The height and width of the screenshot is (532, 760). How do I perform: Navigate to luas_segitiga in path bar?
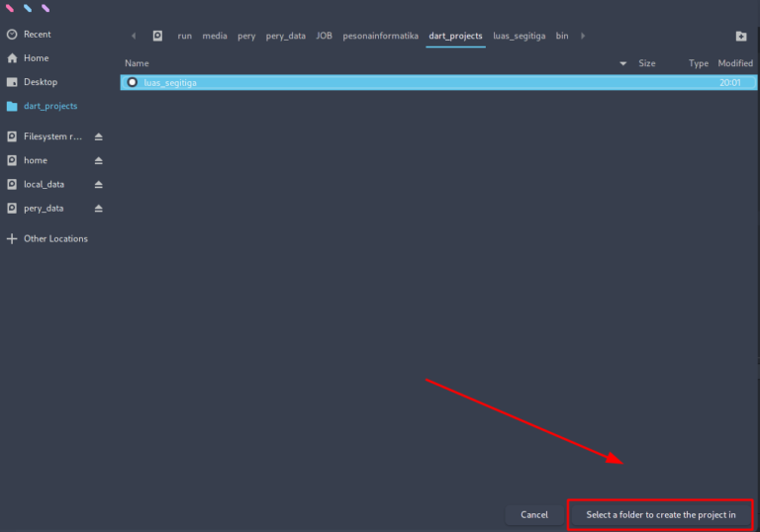(519, 36)
